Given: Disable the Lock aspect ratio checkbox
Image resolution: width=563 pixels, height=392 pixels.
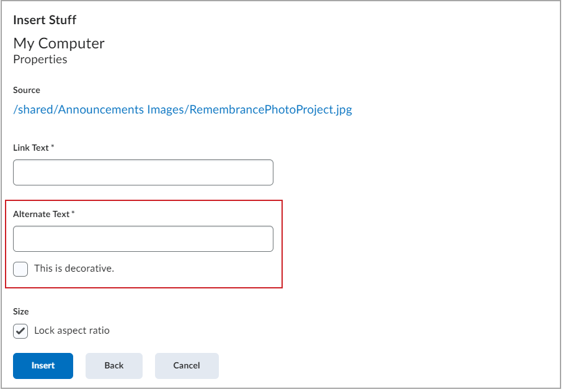Looking at the screenshot, I should coord(20,331).
